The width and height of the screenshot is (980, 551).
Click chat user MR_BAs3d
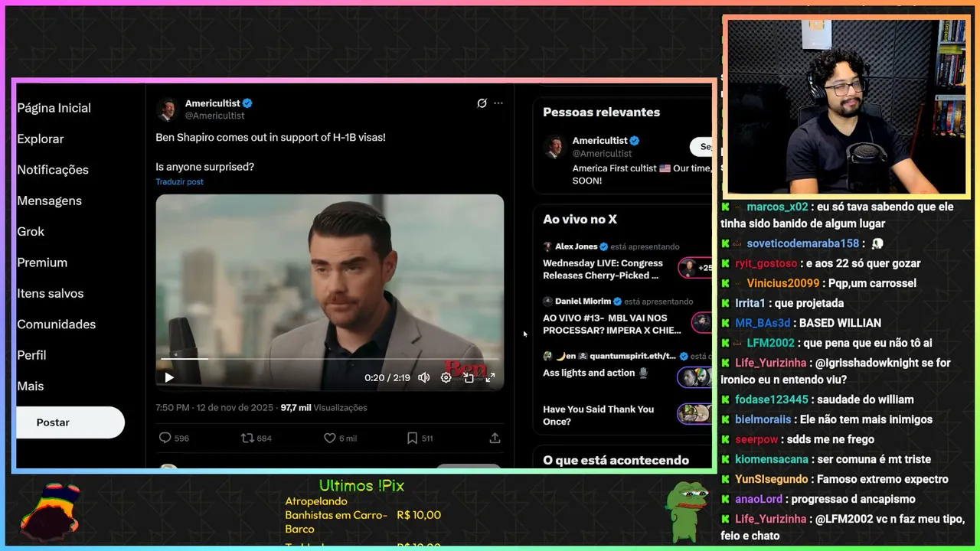763,323
